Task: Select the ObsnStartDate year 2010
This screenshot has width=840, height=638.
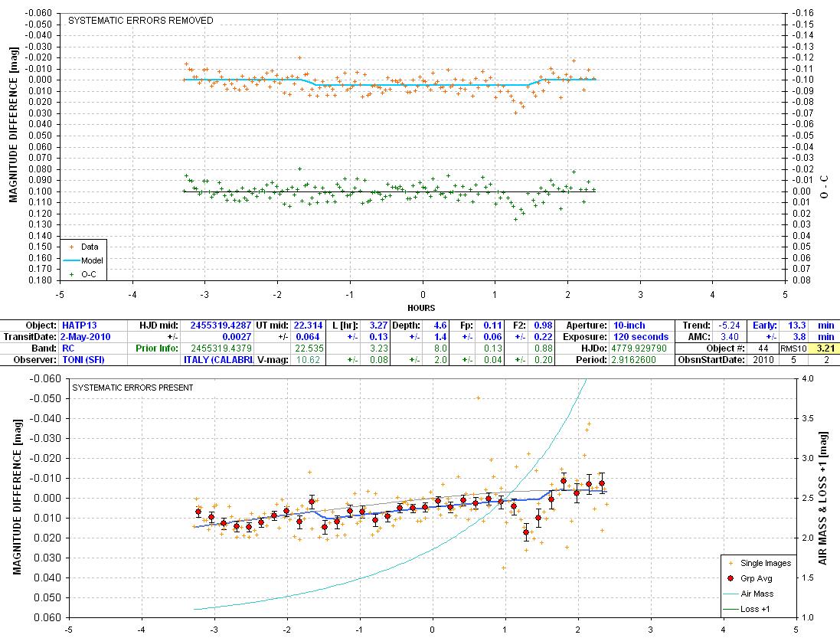Action: tap(763, 360)
